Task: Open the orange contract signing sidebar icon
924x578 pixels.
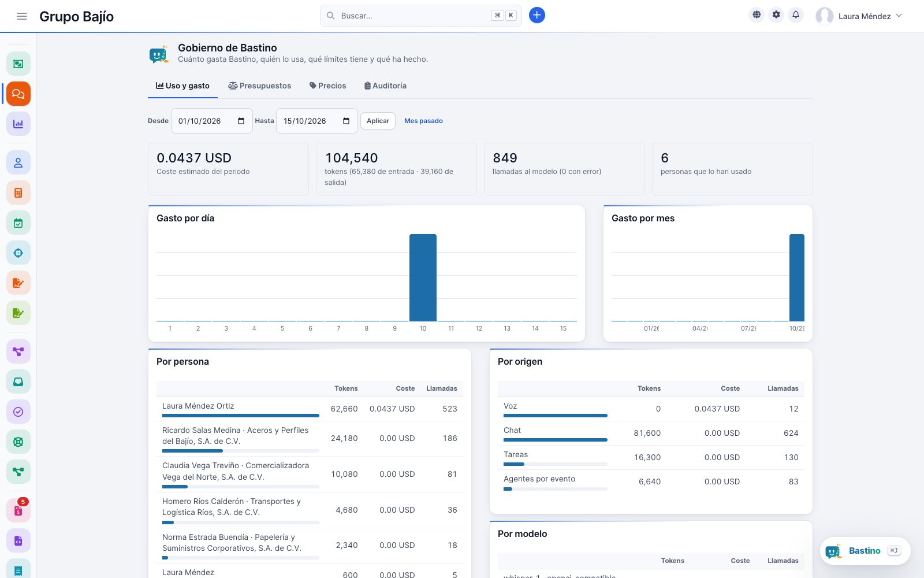Action: tap(18, 283)
